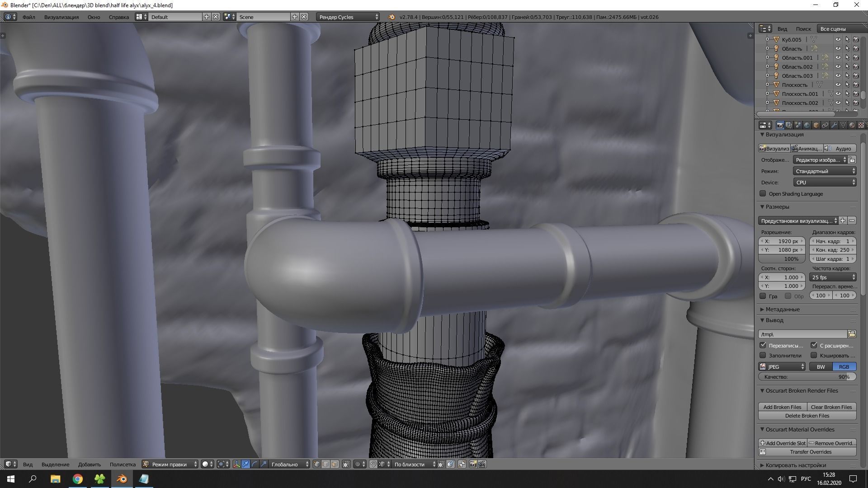Hide Область.002 with its eye icon

(x=838, y=66)
